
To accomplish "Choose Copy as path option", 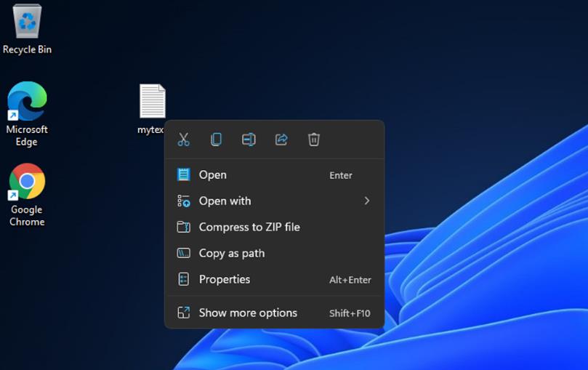I will point(275,254).
